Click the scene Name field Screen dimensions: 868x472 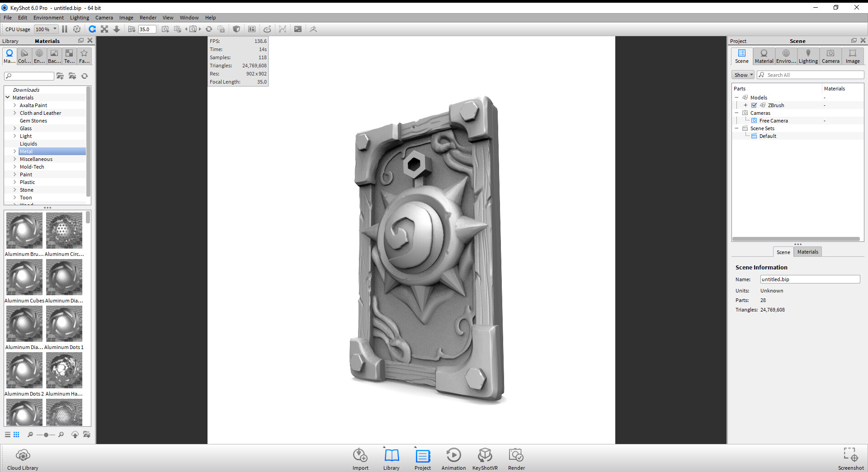(810, 279)
